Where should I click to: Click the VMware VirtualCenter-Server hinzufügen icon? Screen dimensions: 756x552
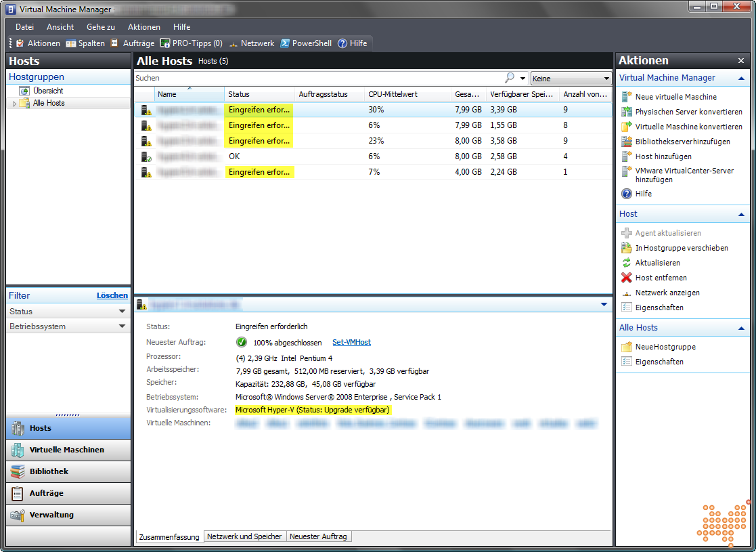click(626, 171)
